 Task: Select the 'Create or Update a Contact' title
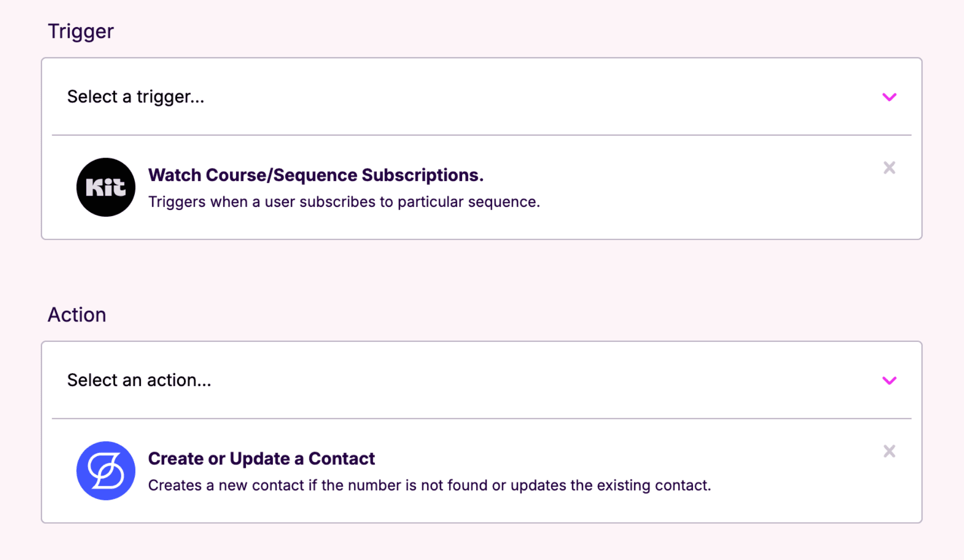(261, 459)
